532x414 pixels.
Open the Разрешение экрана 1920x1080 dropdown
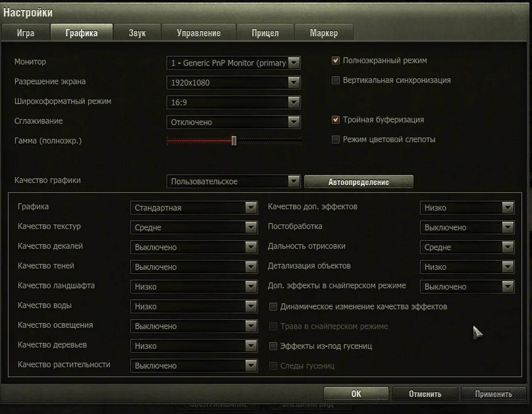pos(234,82)
